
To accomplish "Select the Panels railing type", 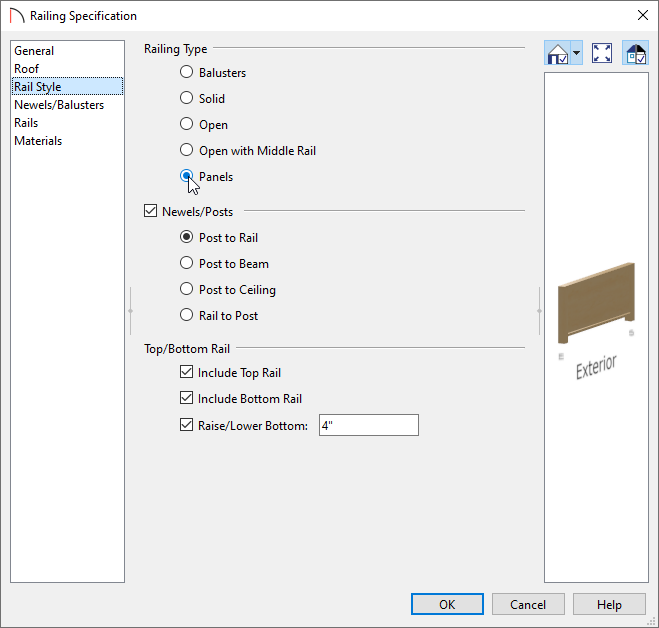I will pos(187,177).
